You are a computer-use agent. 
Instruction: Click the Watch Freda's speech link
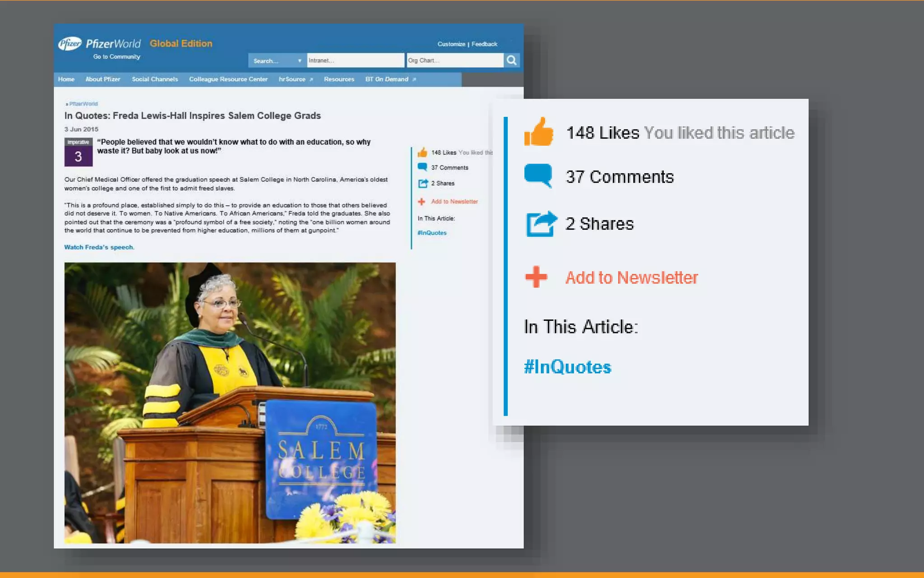pyautogui.click(x=98, y=247)
